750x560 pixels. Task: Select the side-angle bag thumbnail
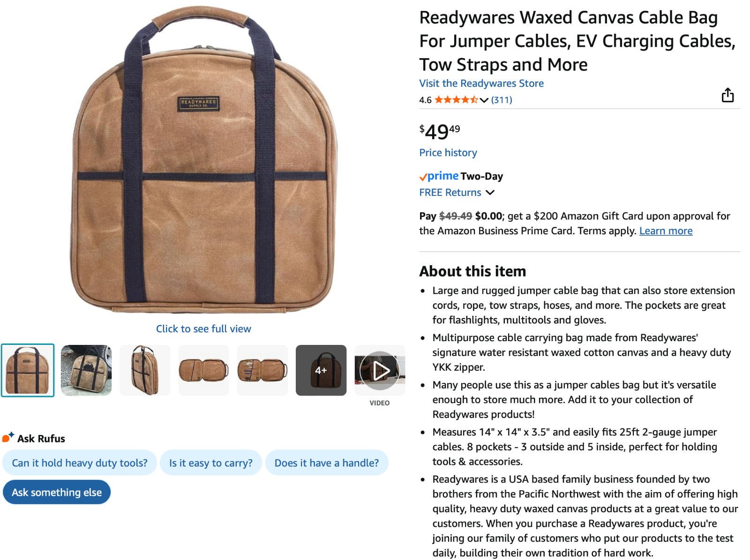pyautogui.click(x=145, y=370)
